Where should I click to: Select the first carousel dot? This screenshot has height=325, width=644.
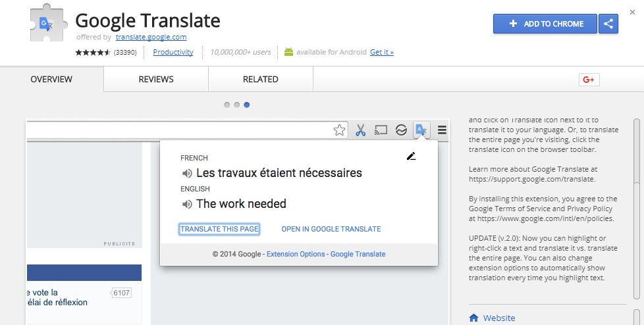(x=227, y=105)
